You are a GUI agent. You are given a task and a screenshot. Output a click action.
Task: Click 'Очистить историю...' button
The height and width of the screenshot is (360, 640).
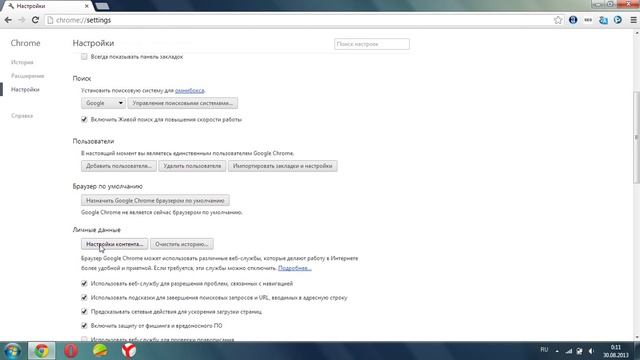182,244
